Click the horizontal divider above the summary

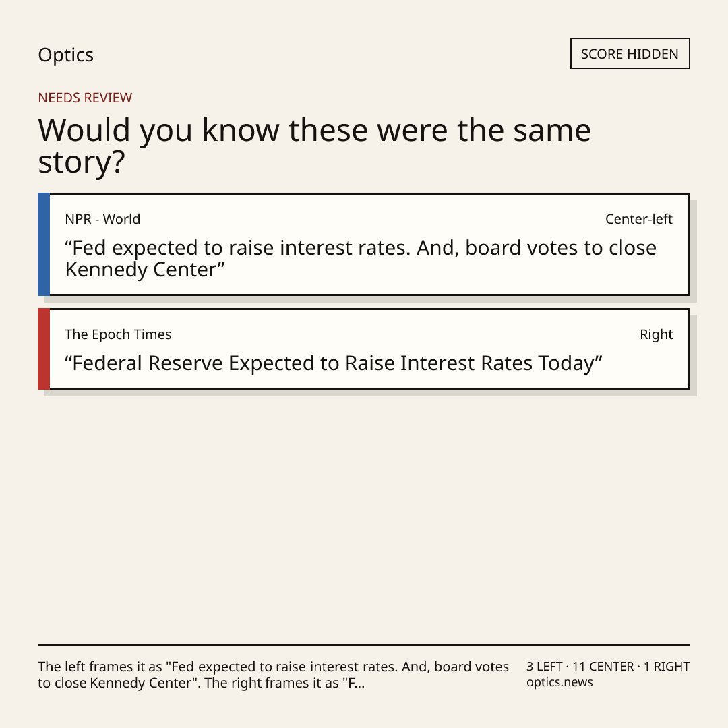[x=364, y=644]
